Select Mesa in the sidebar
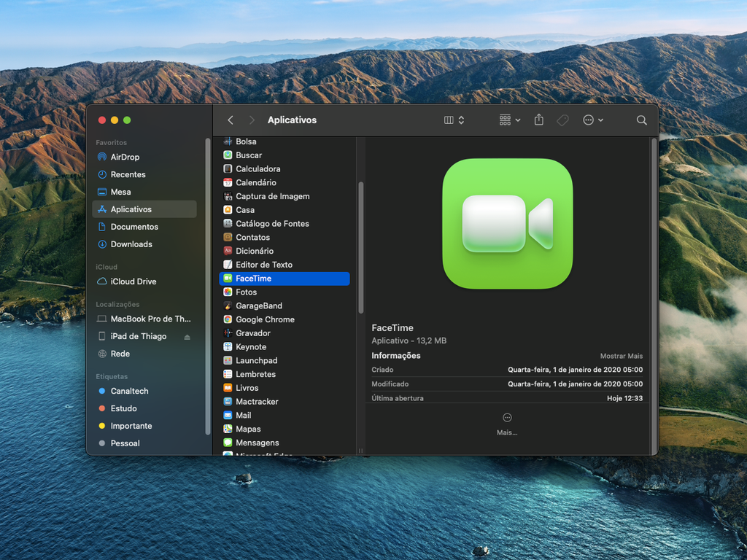The image size is (747, 560). (x=144, y=192)
